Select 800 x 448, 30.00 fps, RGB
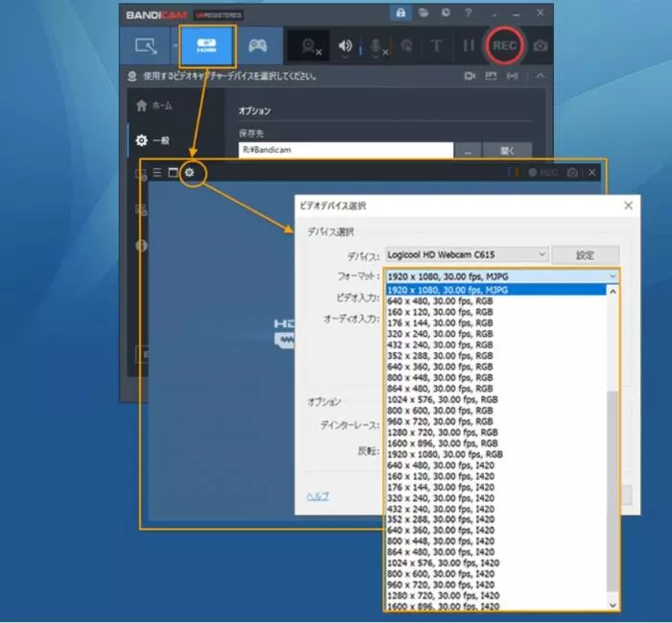Screen dimensions: 672x623 (x=496, y=377)
